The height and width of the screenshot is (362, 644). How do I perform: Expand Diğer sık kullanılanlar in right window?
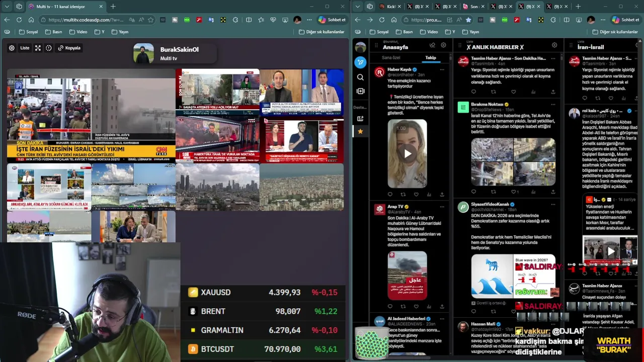pyautogui.click(x=615, y=32)
